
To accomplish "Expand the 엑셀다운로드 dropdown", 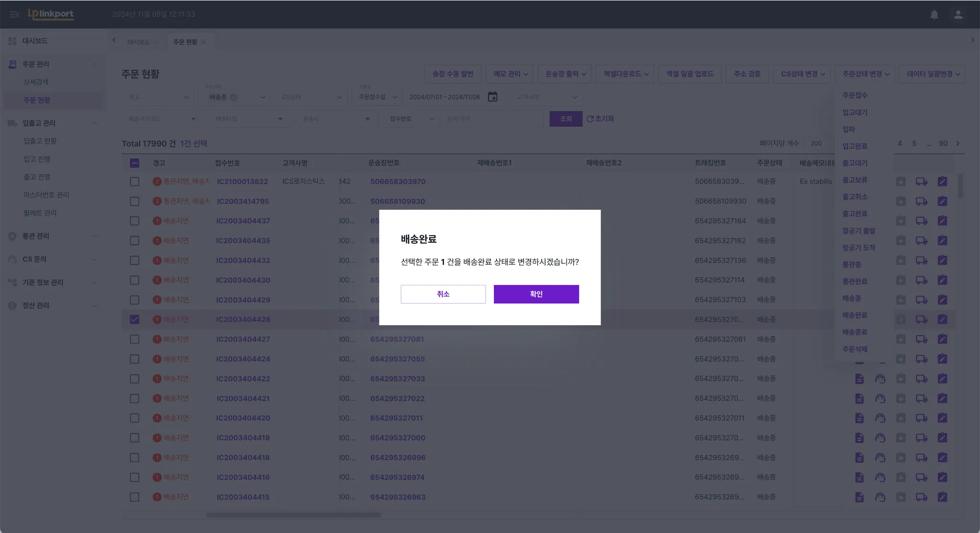I will [625, 74].
